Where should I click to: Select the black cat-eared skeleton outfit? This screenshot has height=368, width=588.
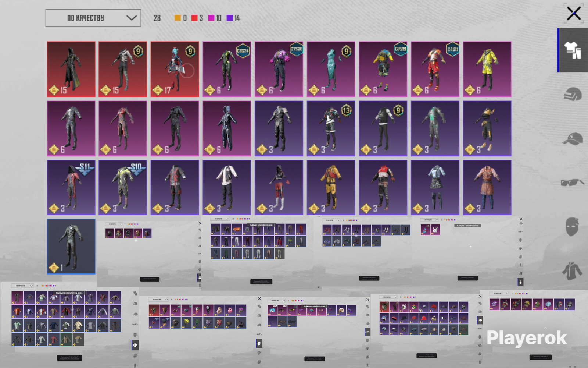pyautogui.click(x=227, y=128)
